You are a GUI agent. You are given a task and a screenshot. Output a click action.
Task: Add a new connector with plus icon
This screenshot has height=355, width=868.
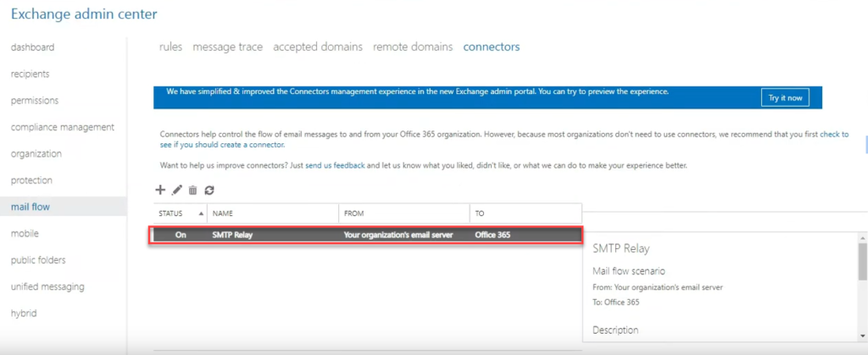click(160, 191)
